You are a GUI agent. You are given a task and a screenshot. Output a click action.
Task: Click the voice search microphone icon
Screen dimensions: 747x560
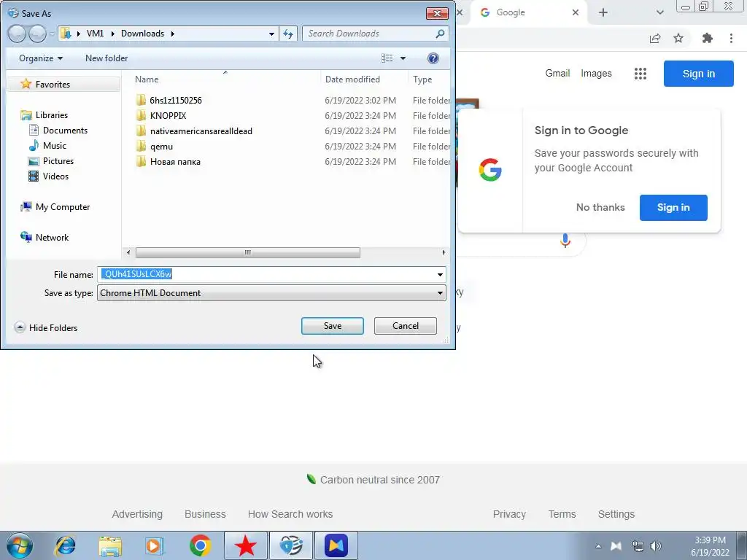pyautogui.click(x=565, y=241)
